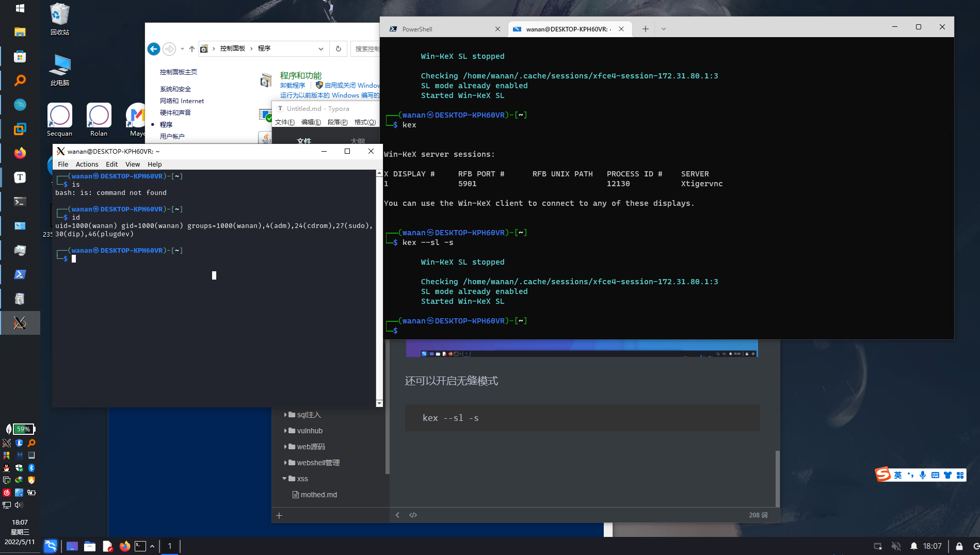Open the Edit menu in Kali terminal
This screenshot has height=555, width=980.
click(111, 164)
